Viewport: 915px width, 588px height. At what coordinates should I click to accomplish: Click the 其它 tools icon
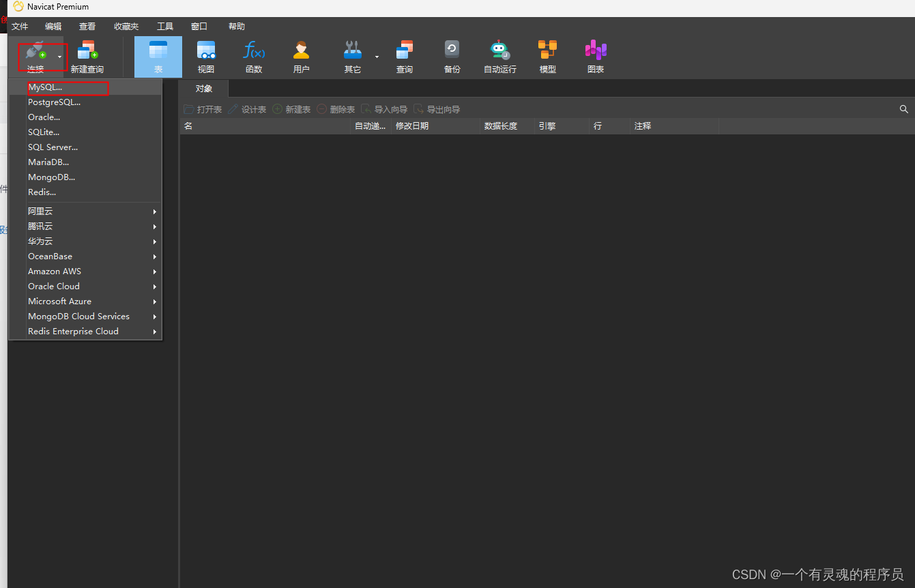pyautogui.click(x=353, y=51)
